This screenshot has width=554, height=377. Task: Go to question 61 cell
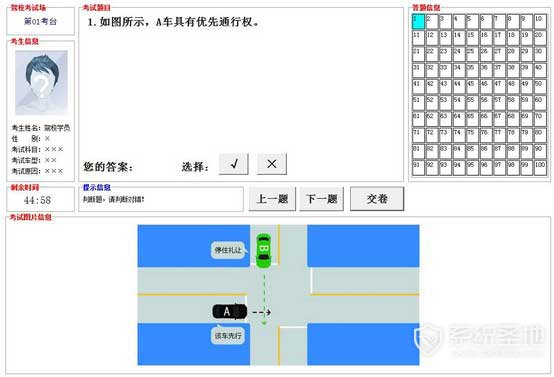[x=418, y=119]
